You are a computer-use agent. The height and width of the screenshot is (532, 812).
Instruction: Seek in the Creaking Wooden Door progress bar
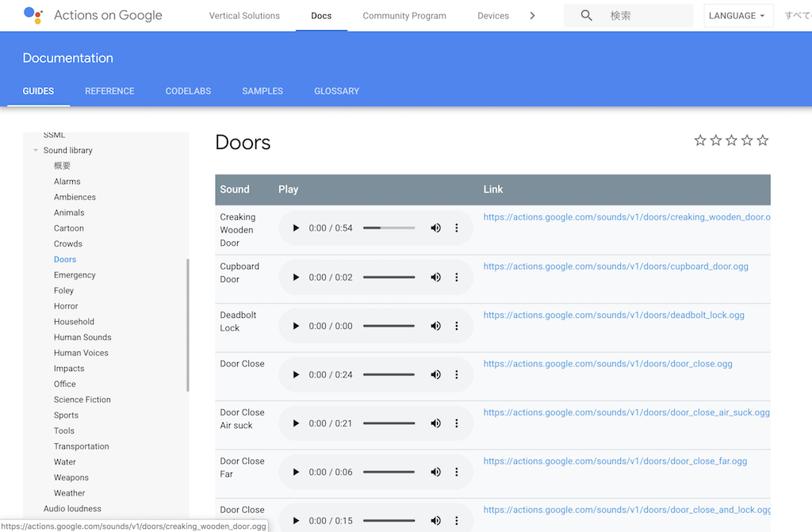(389, 228)
